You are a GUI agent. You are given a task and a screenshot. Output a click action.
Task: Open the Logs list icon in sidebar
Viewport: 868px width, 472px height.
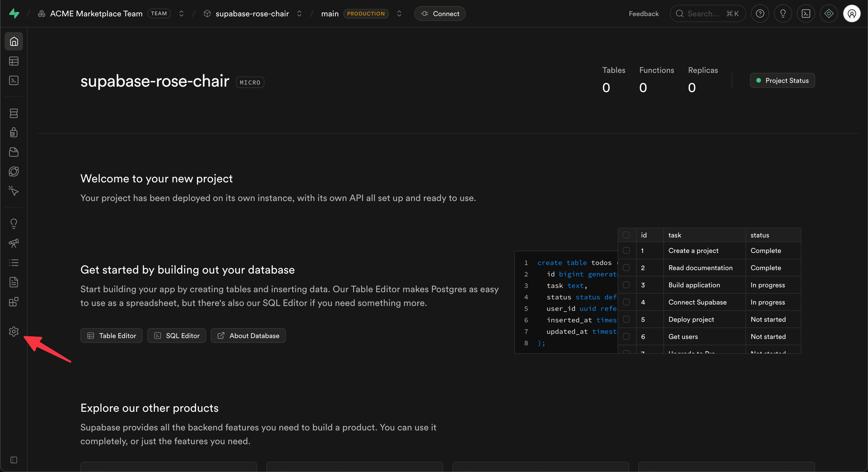14,263
